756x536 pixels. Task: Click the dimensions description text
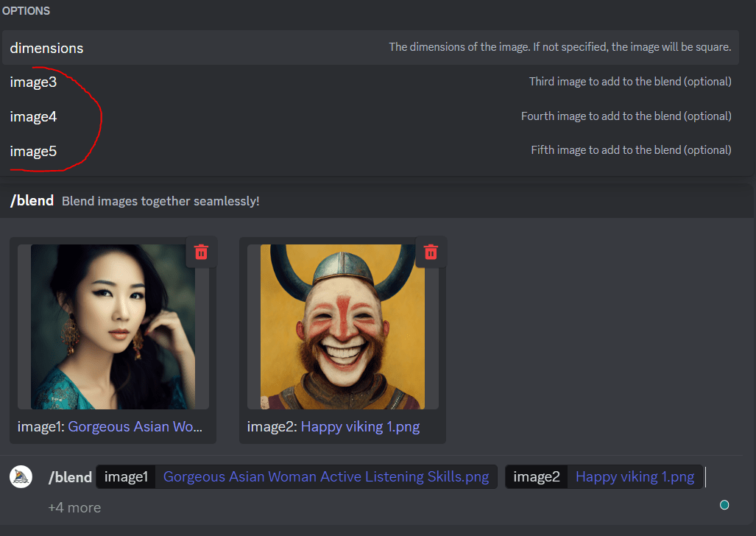(560, 47)
